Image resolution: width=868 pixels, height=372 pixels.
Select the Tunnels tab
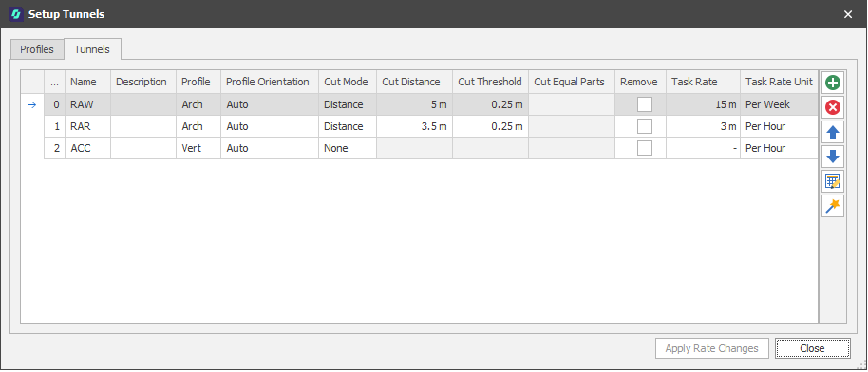(92, 49)
